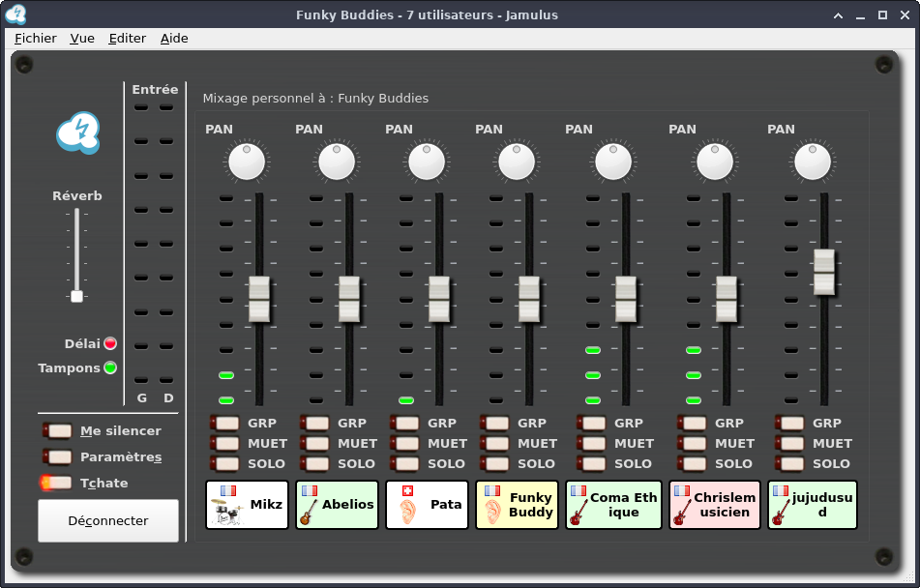
Task: Click the Funky Buddy name tag
Action: pyautogui.click(x=517, y=505)
